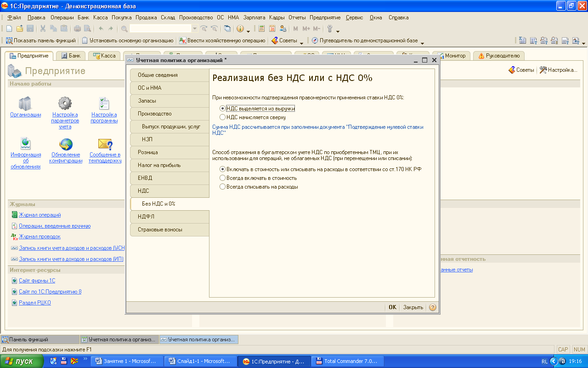Viewport: 588px width, 368px height.
Task: Click into the toolbar search input field
Action: click(x=160, y=29)
